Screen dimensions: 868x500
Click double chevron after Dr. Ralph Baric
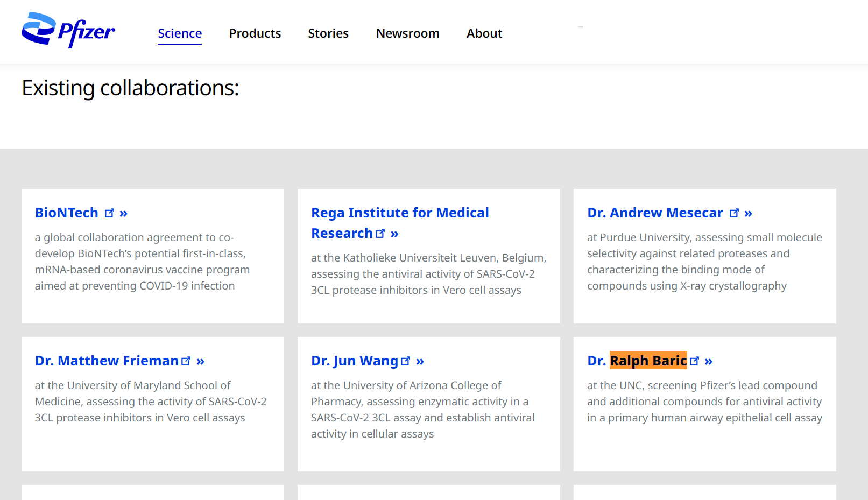[x=709, y=361]
